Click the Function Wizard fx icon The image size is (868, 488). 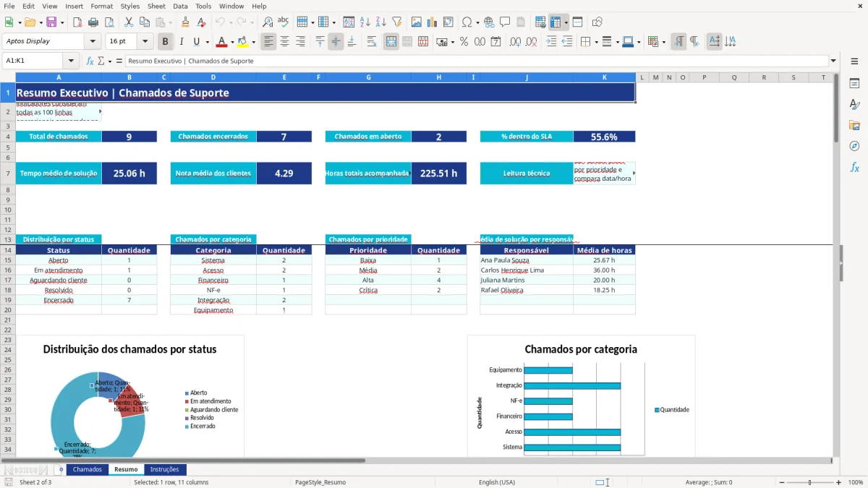click(90, 61)
